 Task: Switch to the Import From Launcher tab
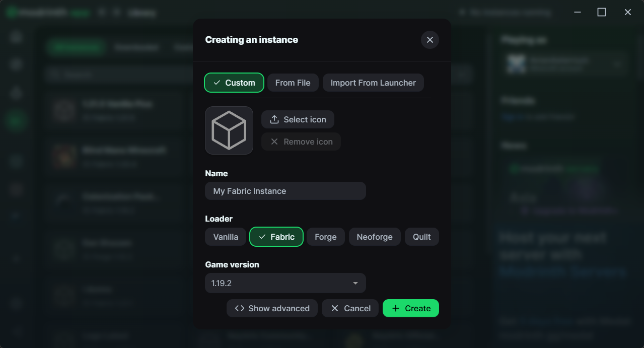pos(373,82)
